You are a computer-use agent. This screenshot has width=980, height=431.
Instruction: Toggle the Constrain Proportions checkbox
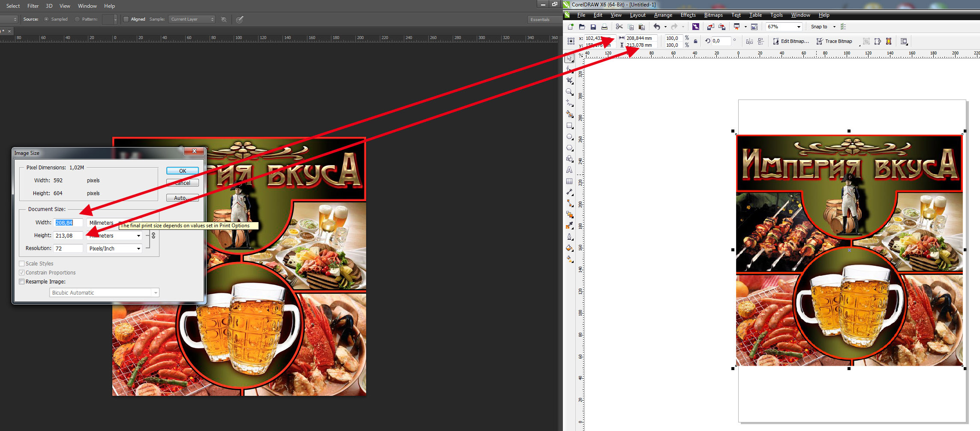(x=22, y=273)
